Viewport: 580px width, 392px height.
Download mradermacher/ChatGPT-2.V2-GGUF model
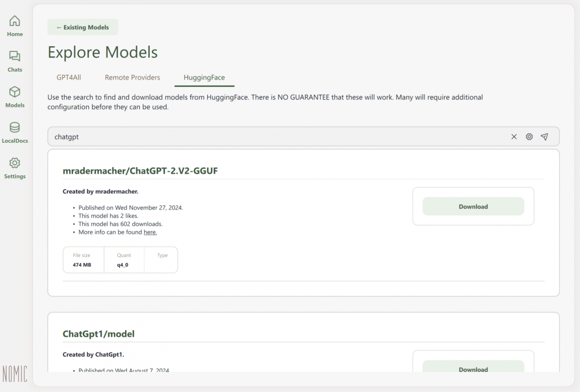pos(473,207)
